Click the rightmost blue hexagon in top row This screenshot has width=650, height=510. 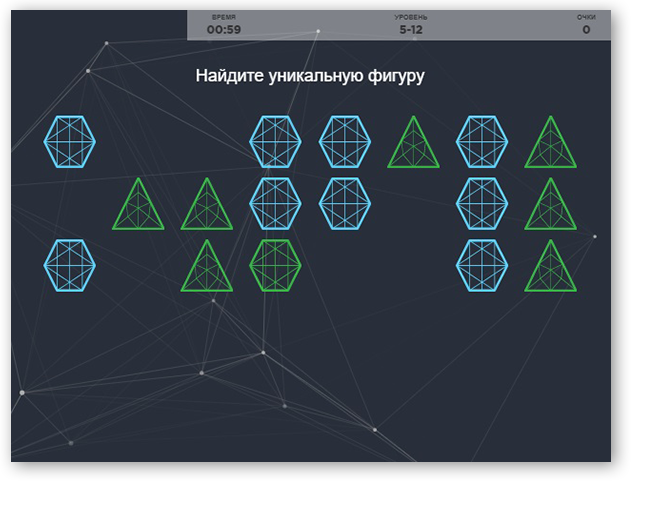click(482, 142)
